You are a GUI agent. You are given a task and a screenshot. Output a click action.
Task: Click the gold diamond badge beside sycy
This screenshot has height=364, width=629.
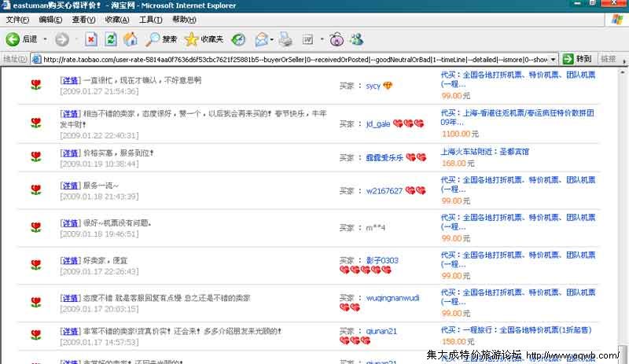click(388, 86)
